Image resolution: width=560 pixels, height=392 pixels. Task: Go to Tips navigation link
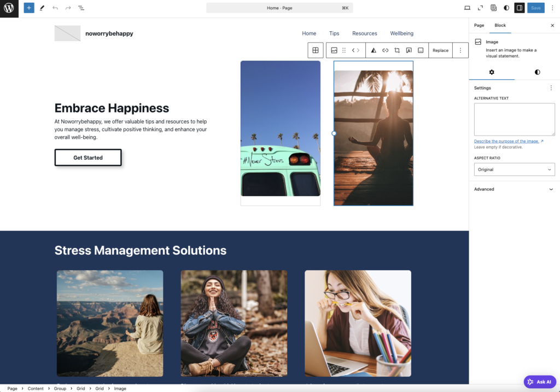point(334,33)
